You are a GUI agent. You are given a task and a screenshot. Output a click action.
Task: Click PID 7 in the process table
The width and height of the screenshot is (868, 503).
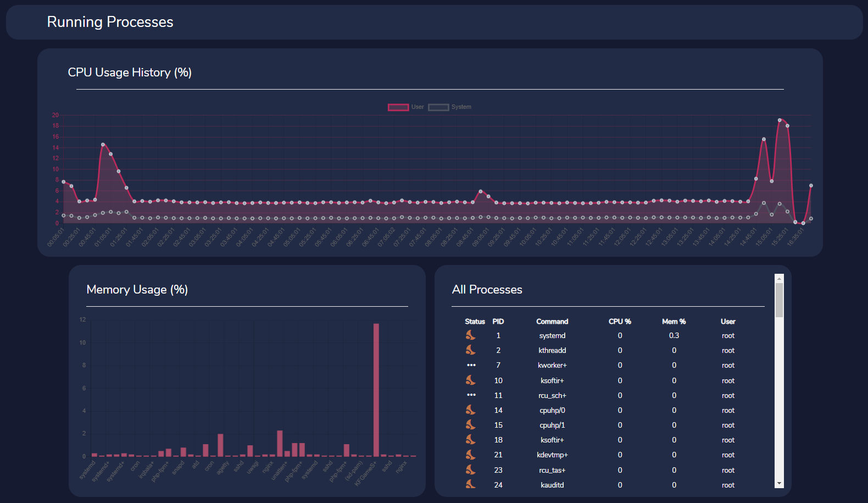coord(498,365)
